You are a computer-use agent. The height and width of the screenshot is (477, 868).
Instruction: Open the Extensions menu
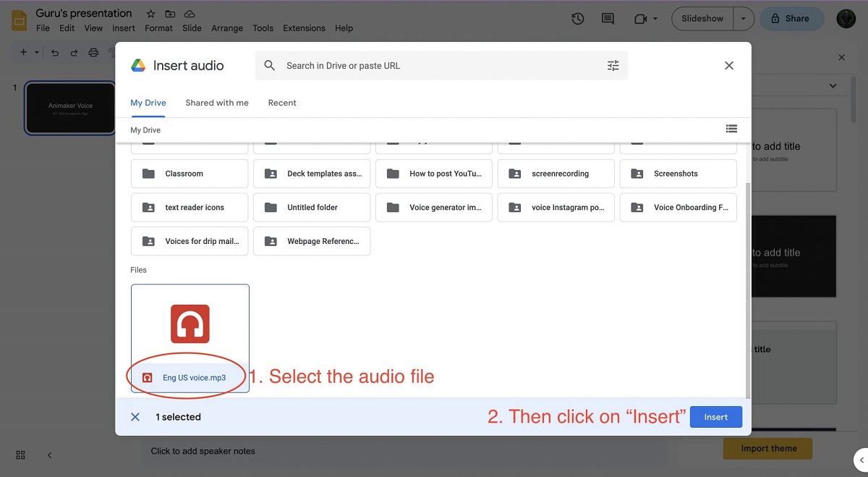[304, 28]
